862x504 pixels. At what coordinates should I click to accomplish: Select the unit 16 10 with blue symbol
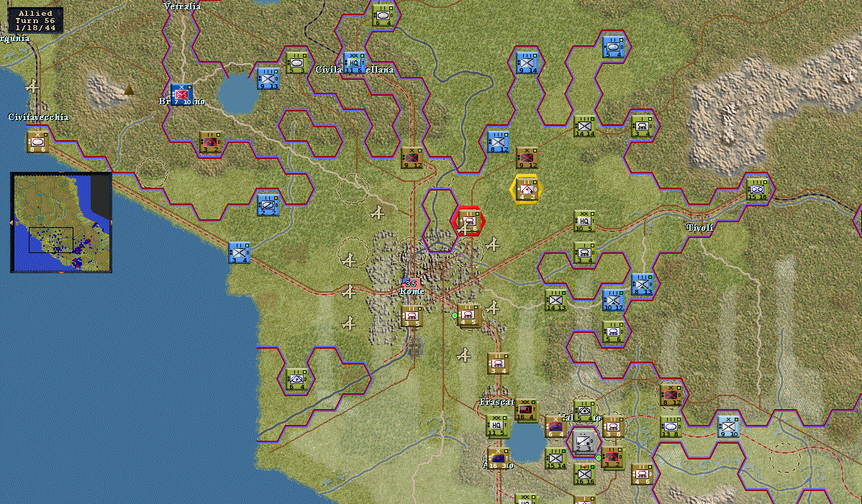click(x=497, y=457)
